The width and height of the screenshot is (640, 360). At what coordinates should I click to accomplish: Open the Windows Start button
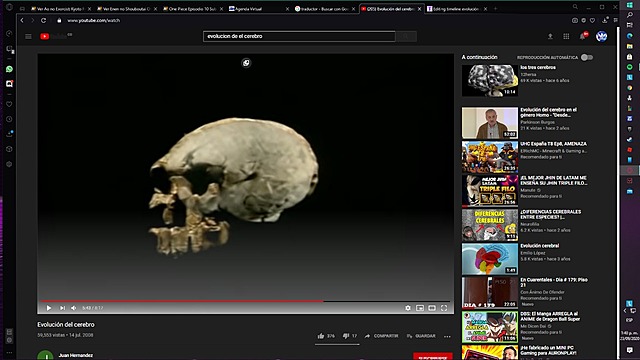[629, 5]
